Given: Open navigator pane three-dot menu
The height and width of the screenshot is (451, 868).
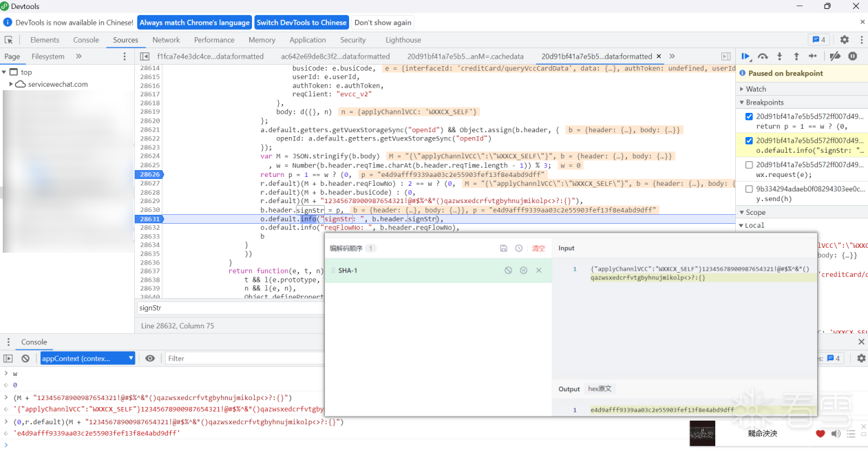Looking at the screenshot, I should point(125,56).
